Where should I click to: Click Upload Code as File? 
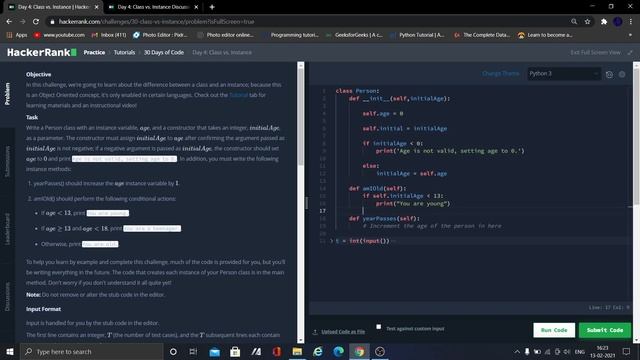point(339,331)
